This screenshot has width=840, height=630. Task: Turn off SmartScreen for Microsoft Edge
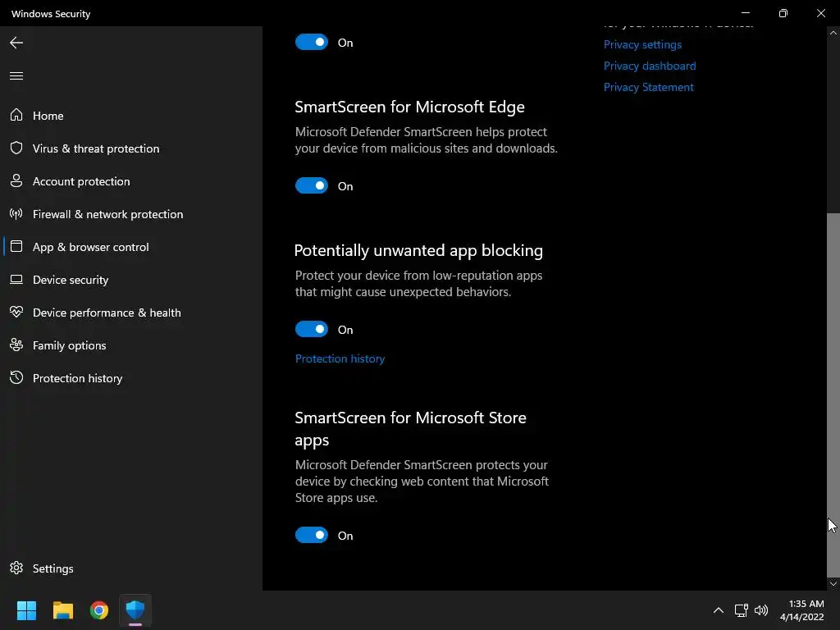coord(311,186)
